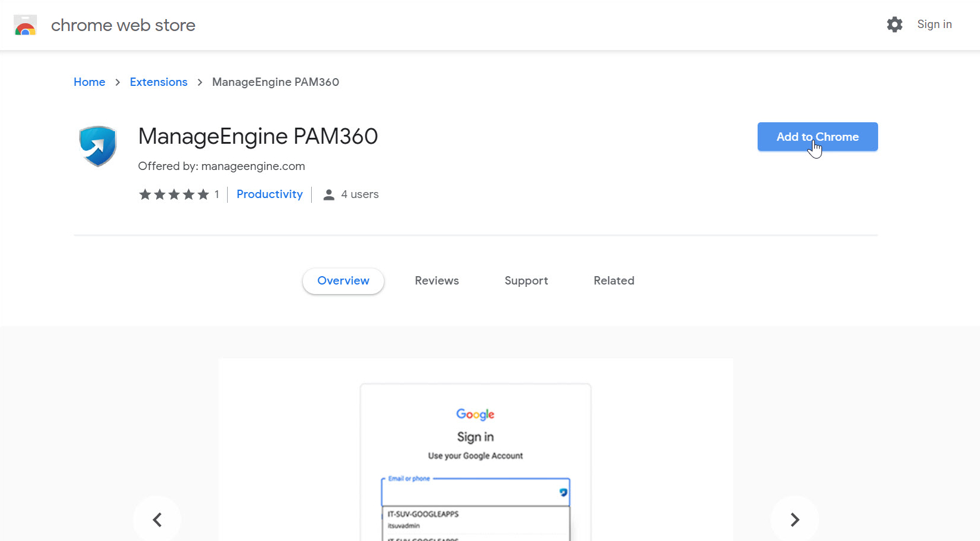Click the five-star rating icons
The width and height of the screenshot is (980, 541).
174,194
